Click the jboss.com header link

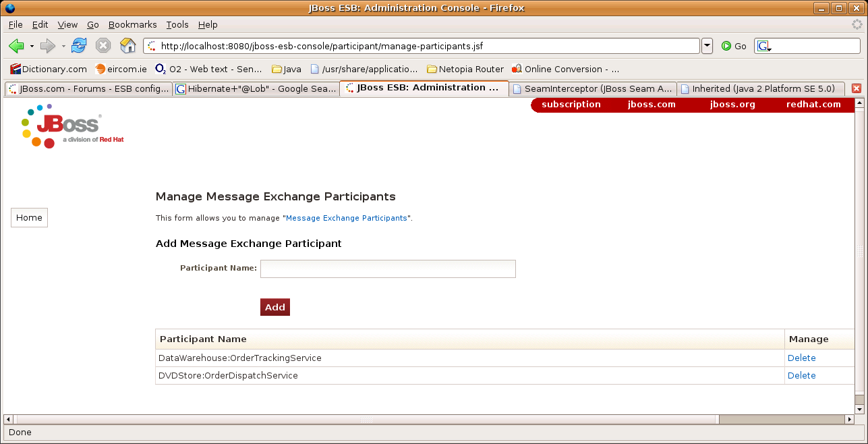coord(651,105)
